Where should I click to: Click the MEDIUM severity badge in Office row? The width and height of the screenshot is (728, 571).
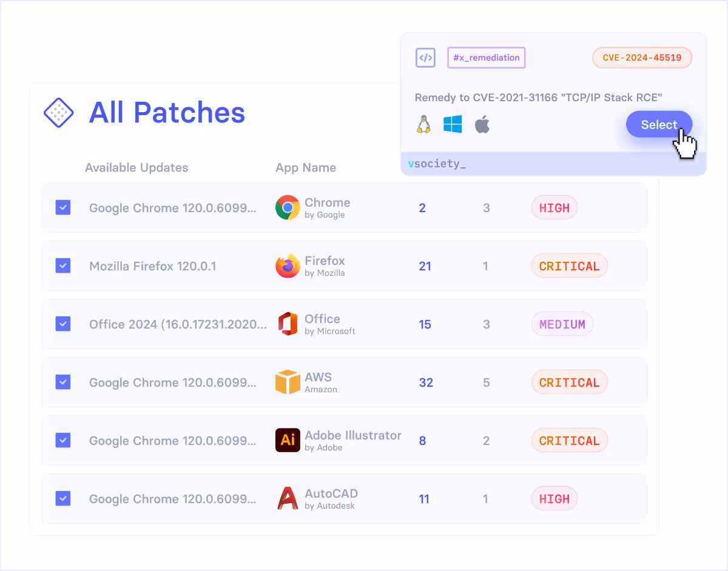click(x=562, y=324)
